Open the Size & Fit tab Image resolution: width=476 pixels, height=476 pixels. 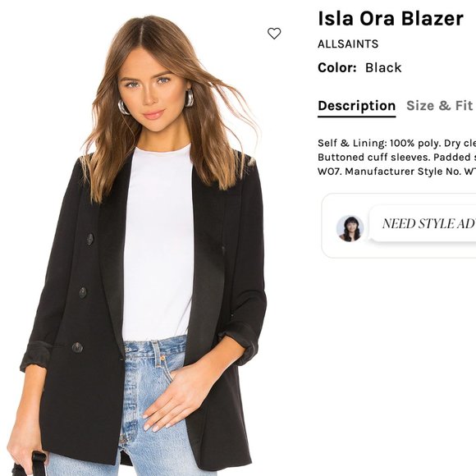(440, 106)
